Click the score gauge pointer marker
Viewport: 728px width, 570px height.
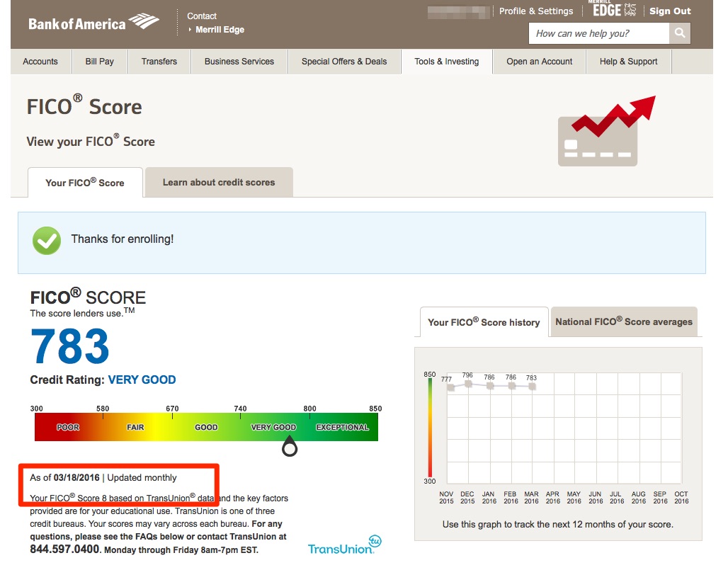pyautogui.click(x=290, y=446)
